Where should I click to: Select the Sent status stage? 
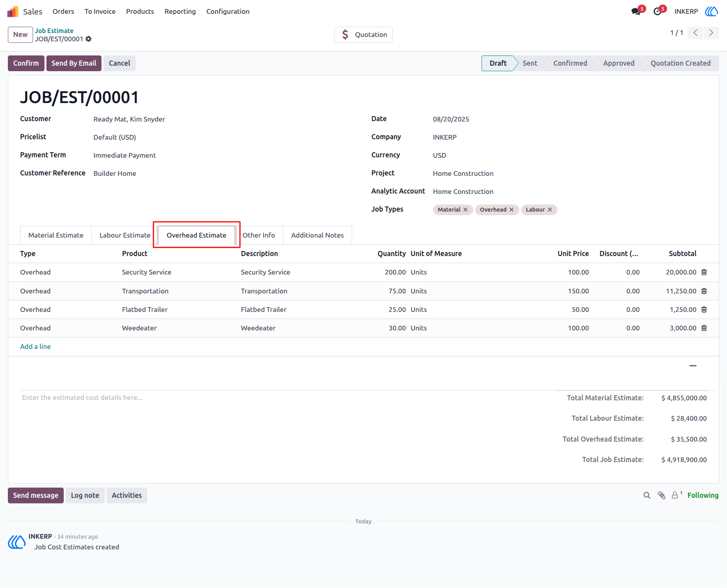click(x=530, y=63)
